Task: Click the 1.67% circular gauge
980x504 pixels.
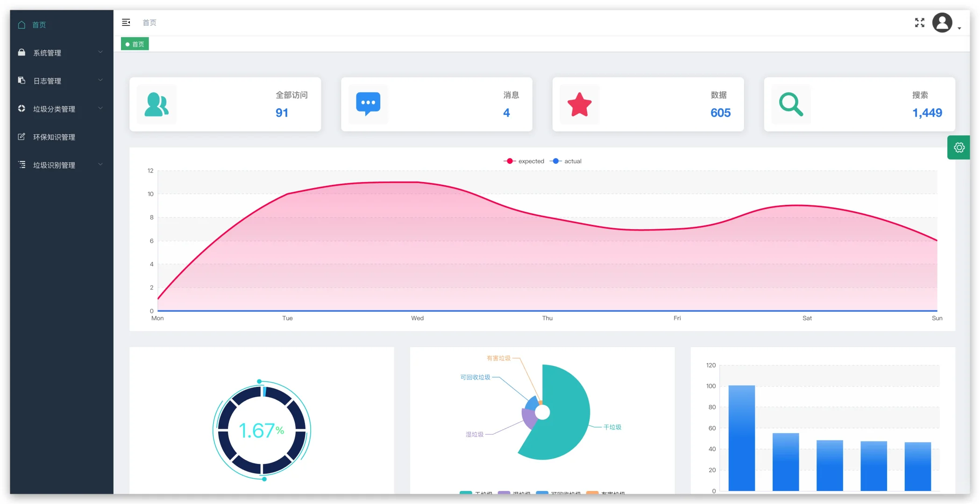Action: [262, 430]
